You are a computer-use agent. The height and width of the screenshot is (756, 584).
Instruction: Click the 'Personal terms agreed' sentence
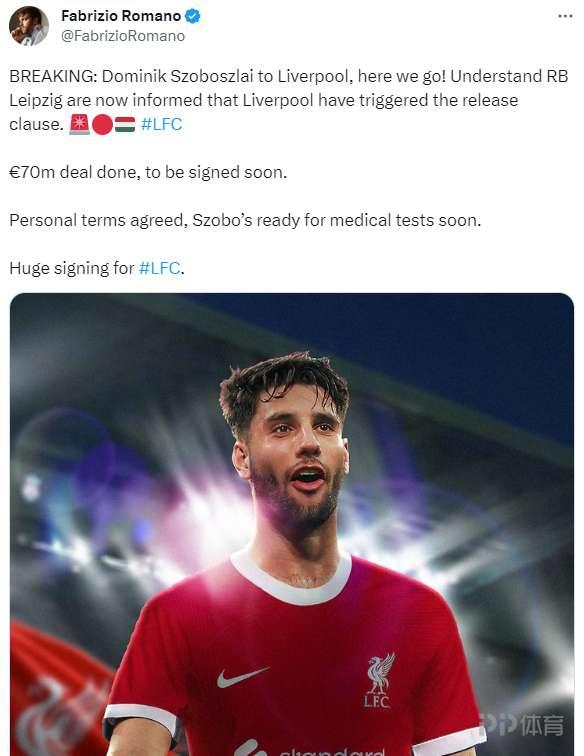[245, 220]
